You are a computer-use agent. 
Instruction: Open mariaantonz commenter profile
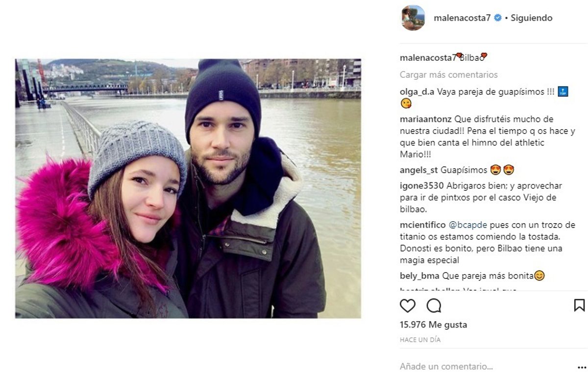[426, 119]
